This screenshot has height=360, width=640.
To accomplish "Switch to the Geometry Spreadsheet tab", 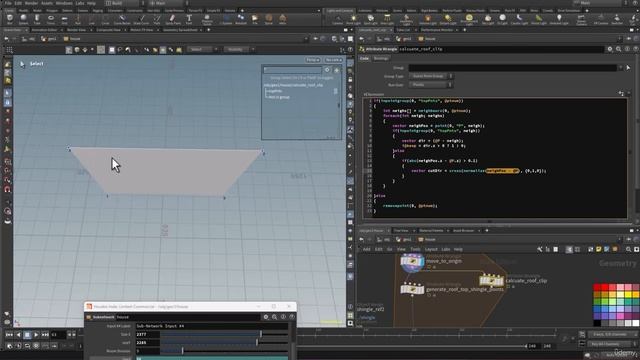I will (180, 30).
